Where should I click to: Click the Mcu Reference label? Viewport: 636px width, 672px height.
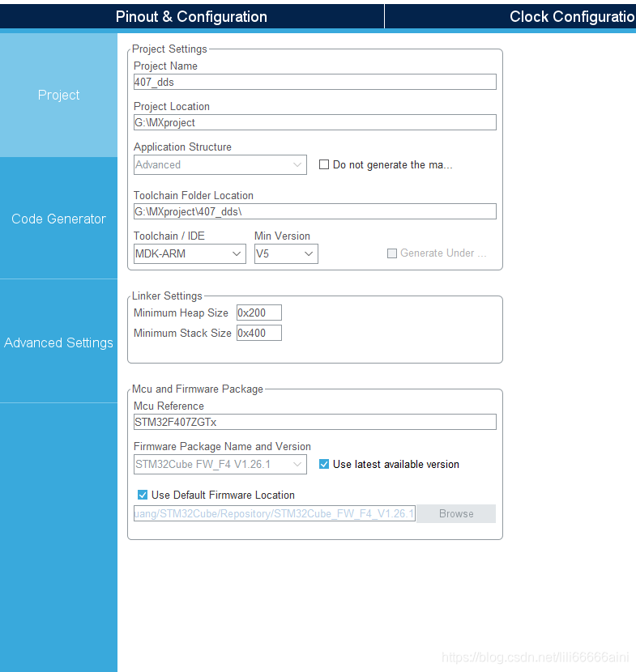pos(169,406)
